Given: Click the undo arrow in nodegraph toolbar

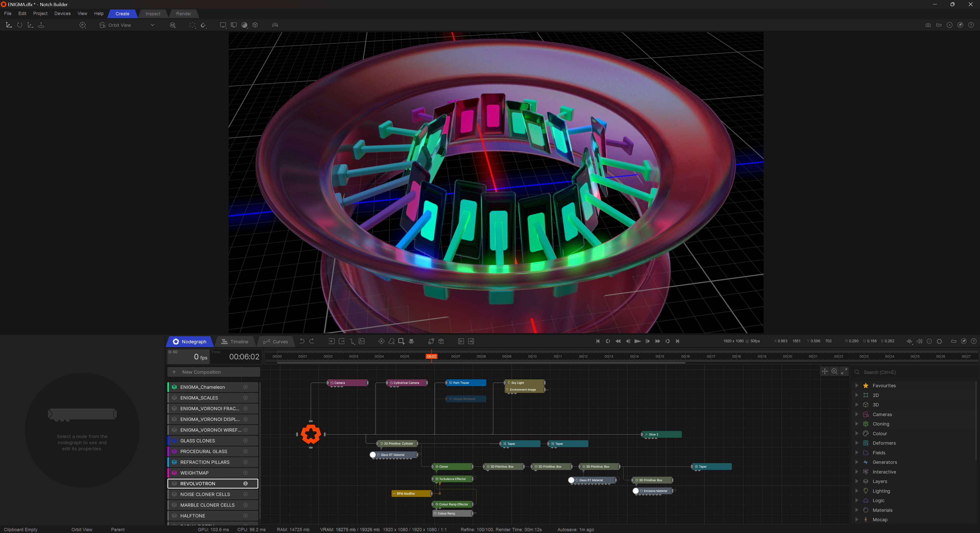Looking at the screenshot, I should coord(302,341).
